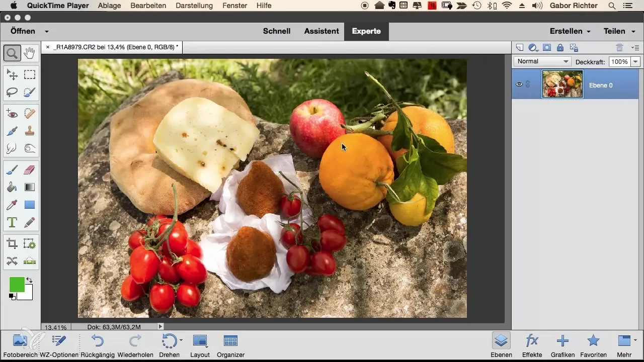The image size is (644, 362).
Task: Create a new layer in Layers panel
Action: pyautogui.click(x=520, y=48)
